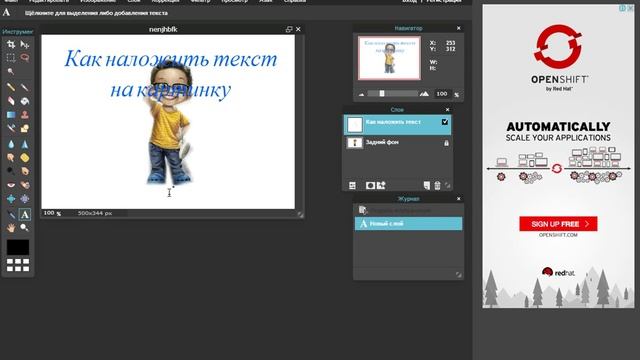
Task: Select the Type text tool
Action: (24, 214)
